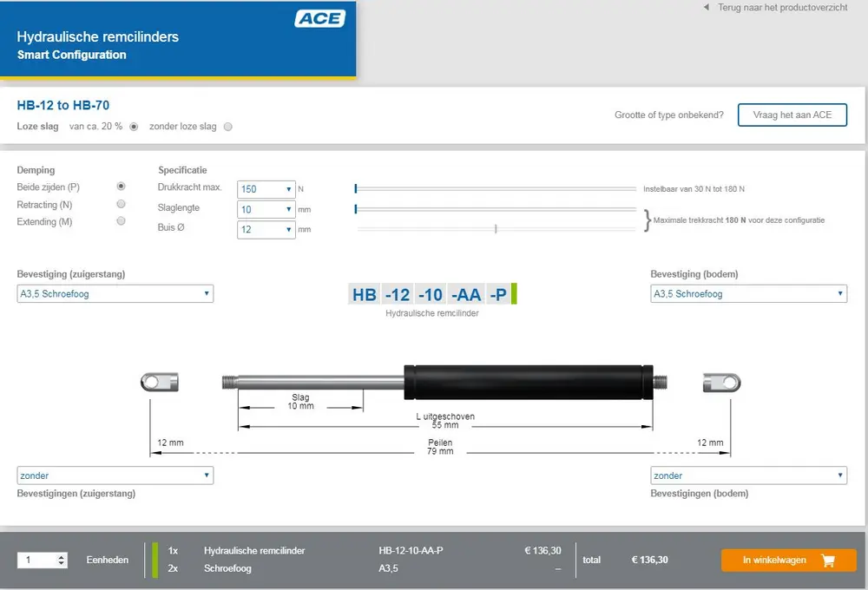Select the Extending (M) damping option

click(x=121, y=220)
